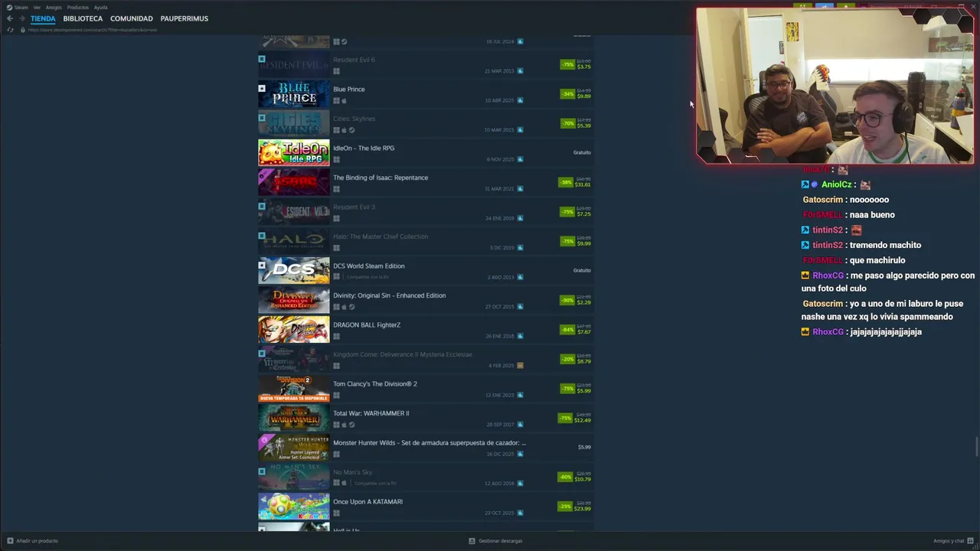Open the IdleOn Idle RPG thumbnail
Image resolution: width=980 pixels, height=551 pixels.
[x=294, y=152]
